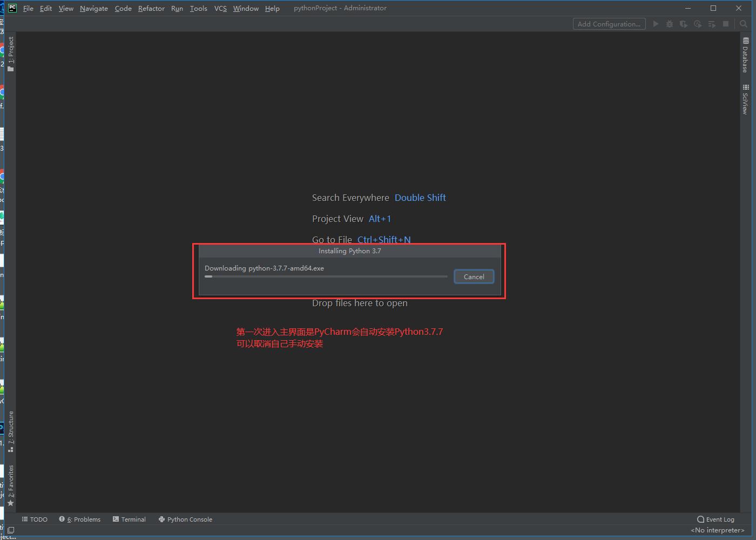The width and height of the screenshot is (756, 540).
Task: Open the Python Console tab
Action: coord(185,519)
